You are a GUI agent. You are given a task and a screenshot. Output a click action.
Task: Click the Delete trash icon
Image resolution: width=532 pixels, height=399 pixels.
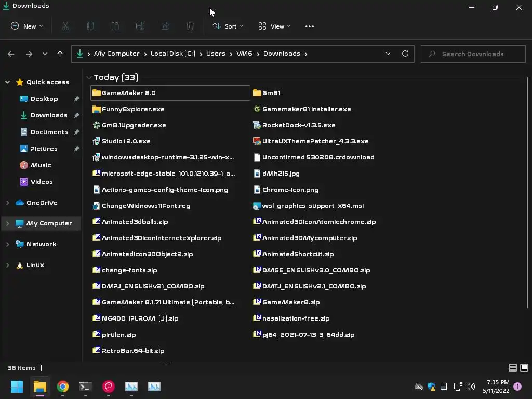[190, 26]
